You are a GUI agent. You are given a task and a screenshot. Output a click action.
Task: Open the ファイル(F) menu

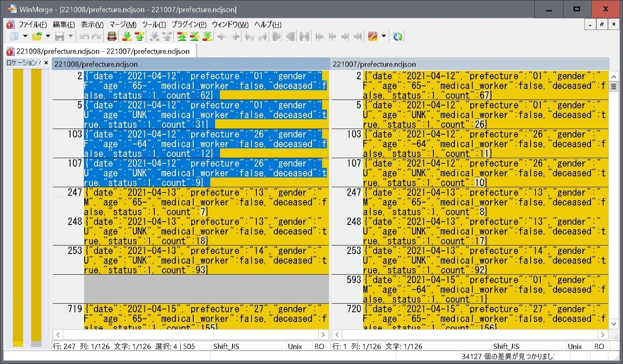pyautogui.click(x=33, y=24)
